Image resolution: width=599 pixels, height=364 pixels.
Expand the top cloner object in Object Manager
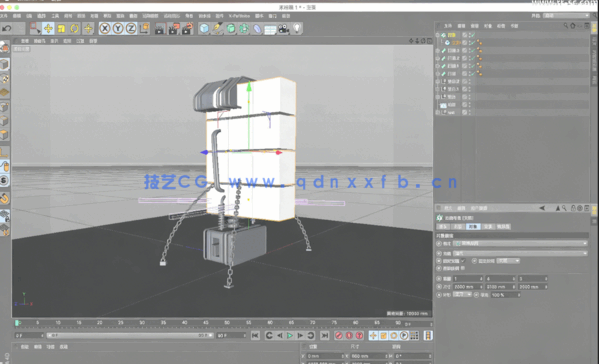point(438,35)
